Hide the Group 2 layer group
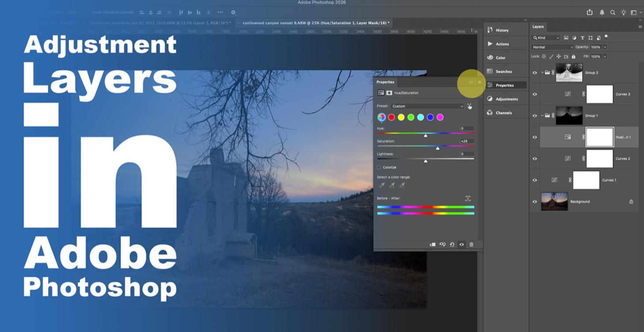The height and width of the screenshot is (332, 644). point(535,72)
